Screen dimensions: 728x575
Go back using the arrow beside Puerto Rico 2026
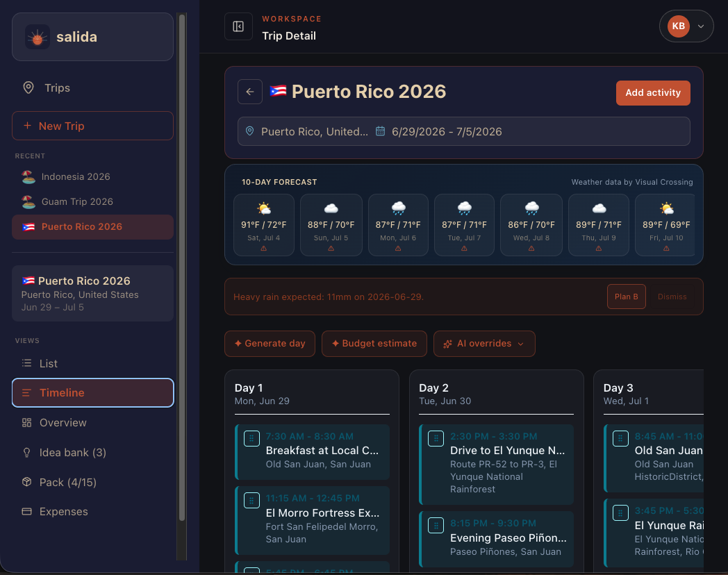[250, 92]
